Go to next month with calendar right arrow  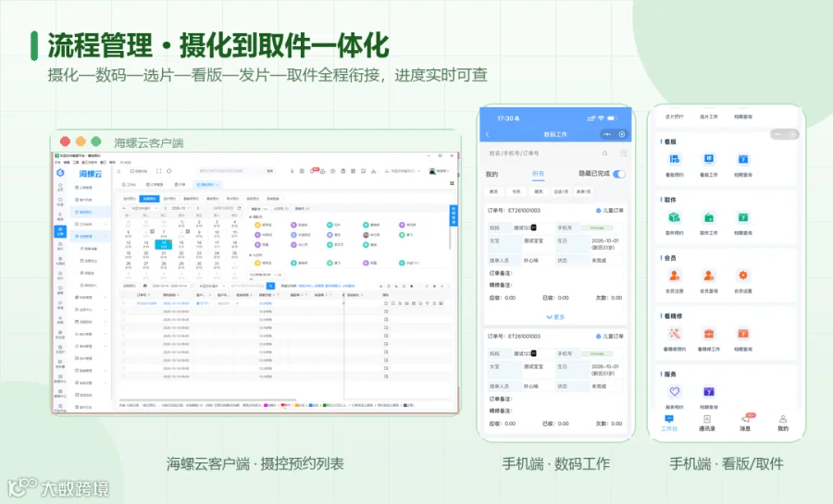pos(198,208)
